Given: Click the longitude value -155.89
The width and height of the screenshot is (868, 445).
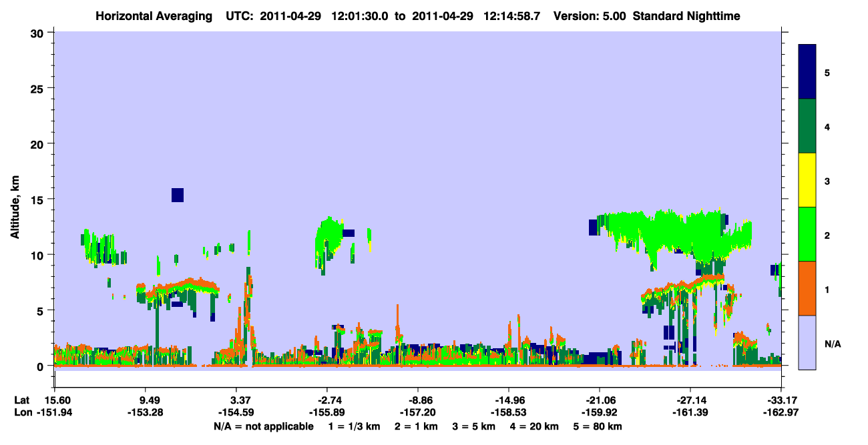Looking at the screenshot, I should tap(327, 412).
